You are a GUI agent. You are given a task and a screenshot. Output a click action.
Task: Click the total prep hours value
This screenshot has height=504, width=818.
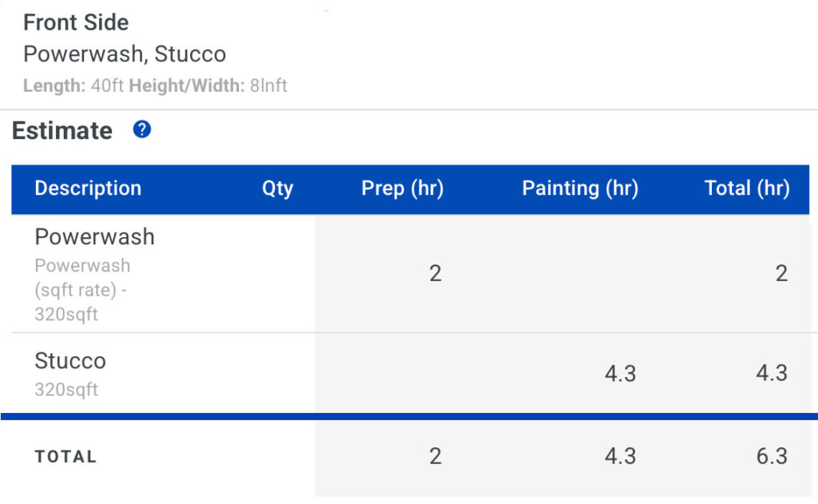pyautogui.click(x=435, y=456)
